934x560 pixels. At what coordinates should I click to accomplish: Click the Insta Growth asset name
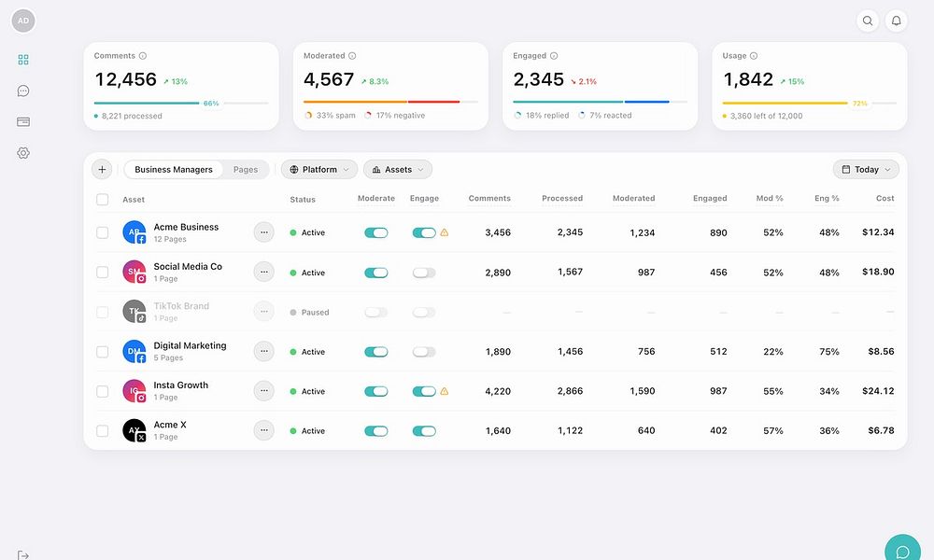[181, 385]
